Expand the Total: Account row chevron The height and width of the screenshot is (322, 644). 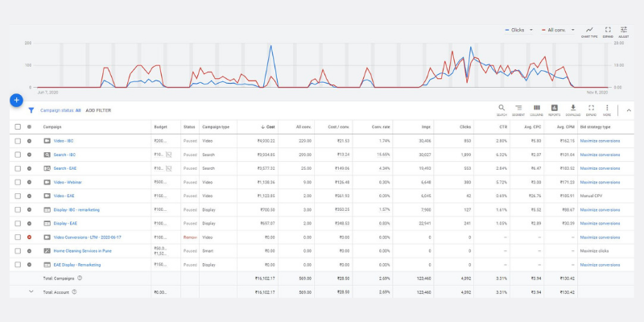(31, 291)
